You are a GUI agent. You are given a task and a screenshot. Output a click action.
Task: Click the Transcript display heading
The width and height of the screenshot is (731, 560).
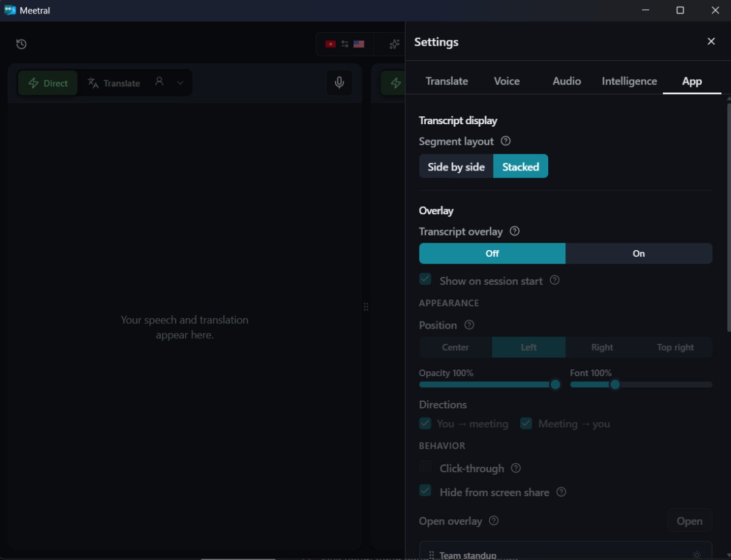[458, 121]
